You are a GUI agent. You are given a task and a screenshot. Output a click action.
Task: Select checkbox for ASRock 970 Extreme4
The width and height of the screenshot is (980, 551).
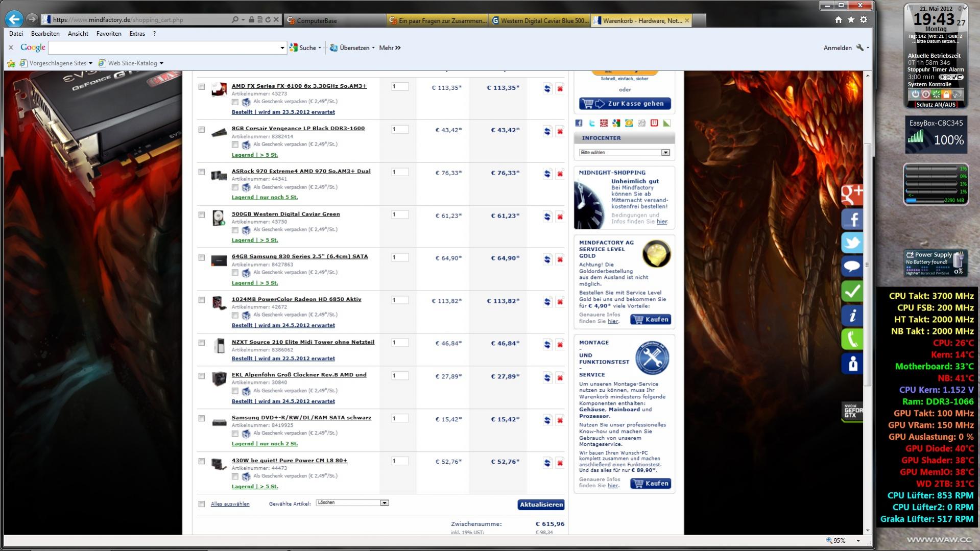pyautogui.click(x=202, y=172)
